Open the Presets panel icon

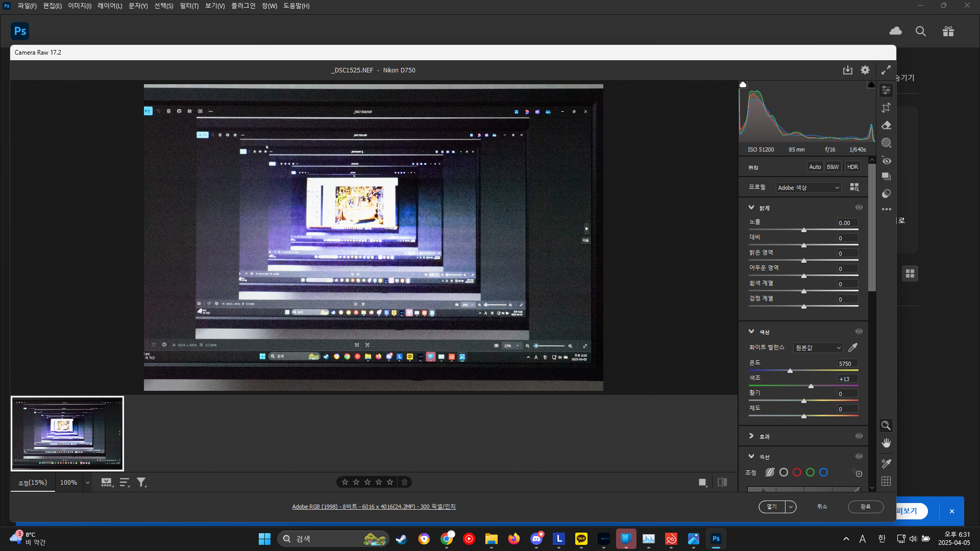pyautogui.click(x=886, y=194)
